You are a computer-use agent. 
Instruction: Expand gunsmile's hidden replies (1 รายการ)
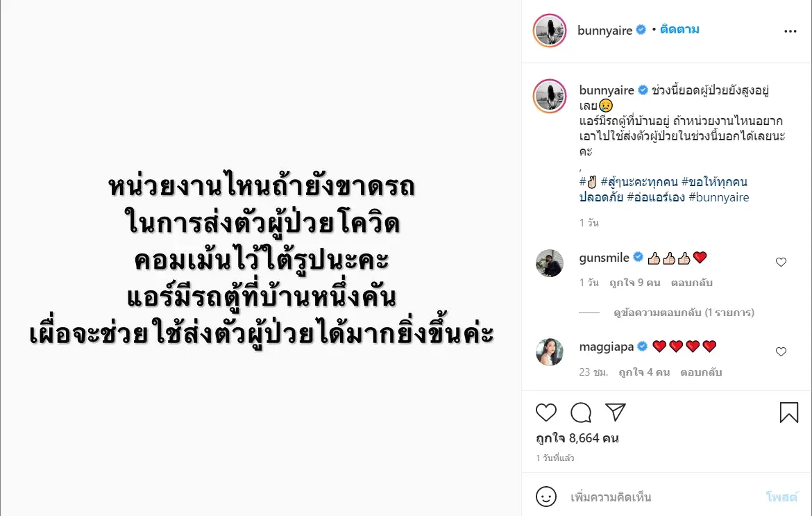[684, 313]
